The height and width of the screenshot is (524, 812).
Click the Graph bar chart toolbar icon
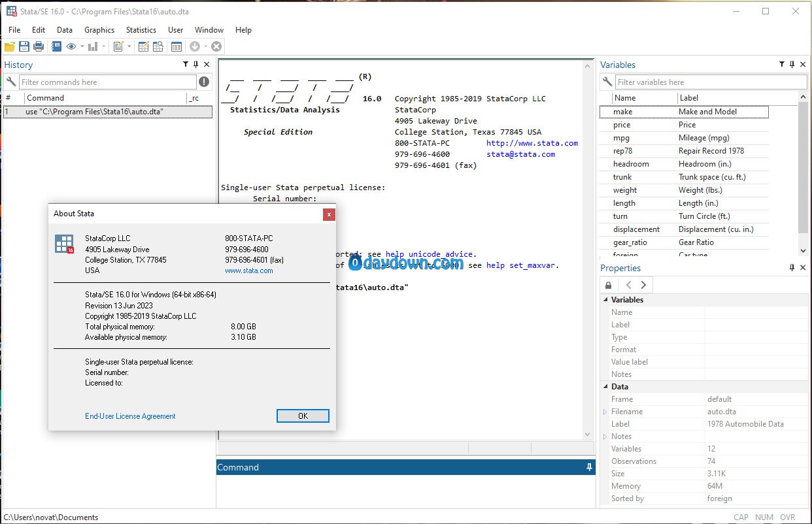(92, 46)
